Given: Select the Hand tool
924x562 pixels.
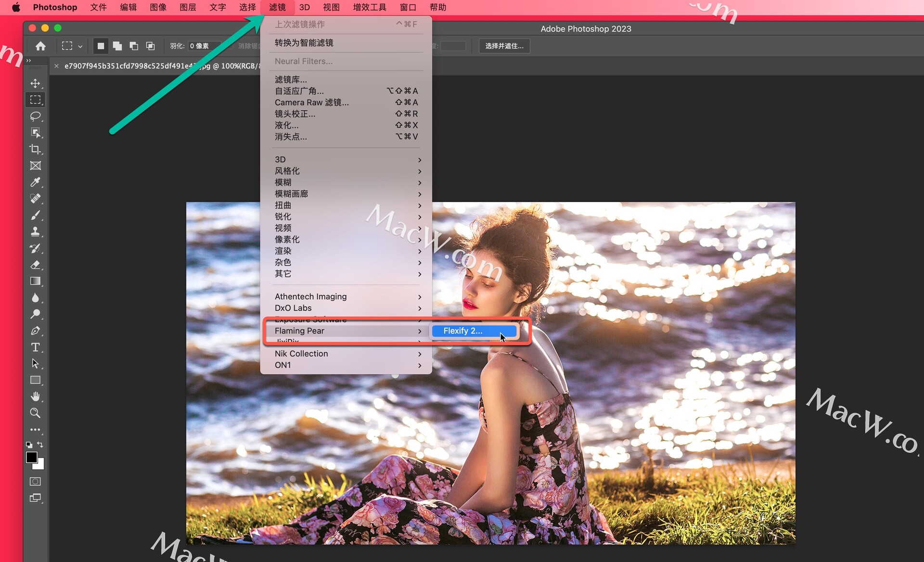Looking at the screenshot, I should point(36,396).
